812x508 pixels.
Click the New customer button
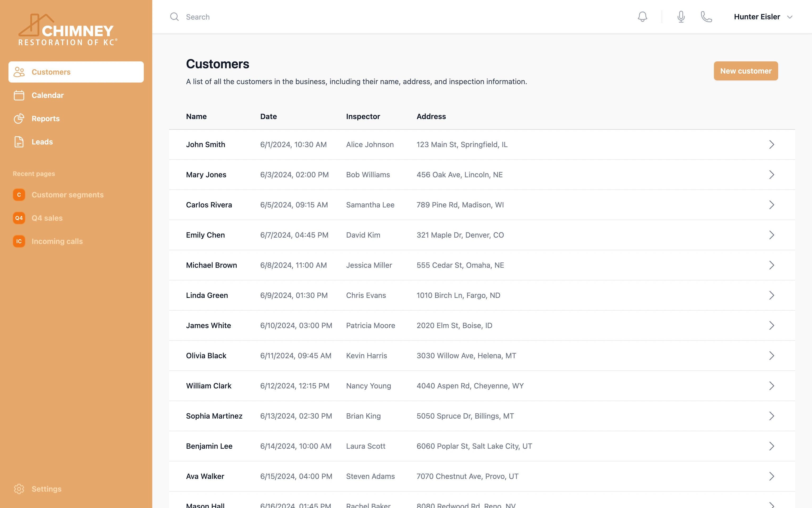coord(746,71)
